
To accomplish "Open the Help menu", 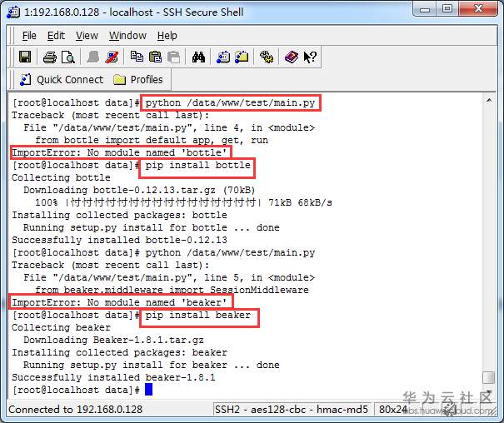I will 167,35.
